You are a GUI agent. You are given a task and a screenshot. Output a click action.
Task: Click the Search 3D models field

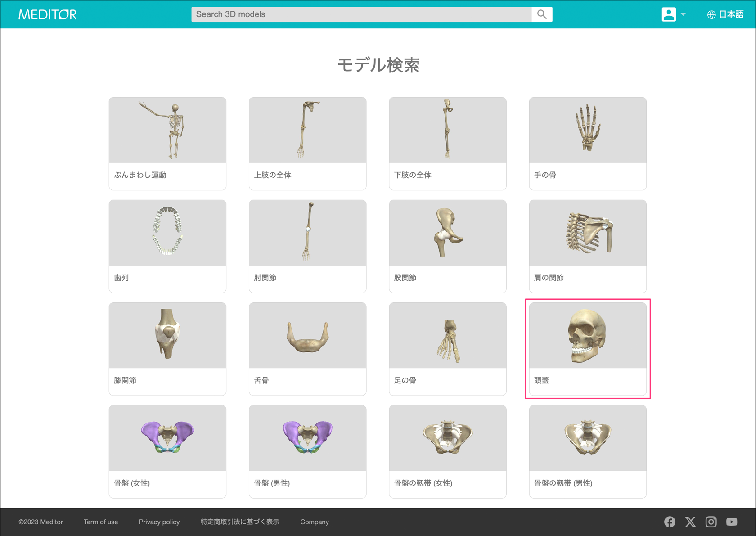pos(361,14)
